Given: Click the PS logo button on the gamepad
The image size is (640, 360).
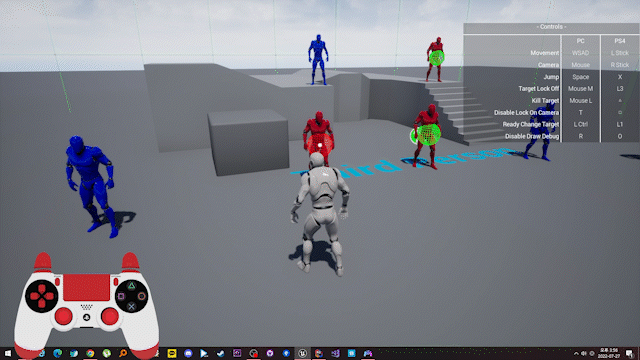Looking at the screenshot, I should pos(87,317).
